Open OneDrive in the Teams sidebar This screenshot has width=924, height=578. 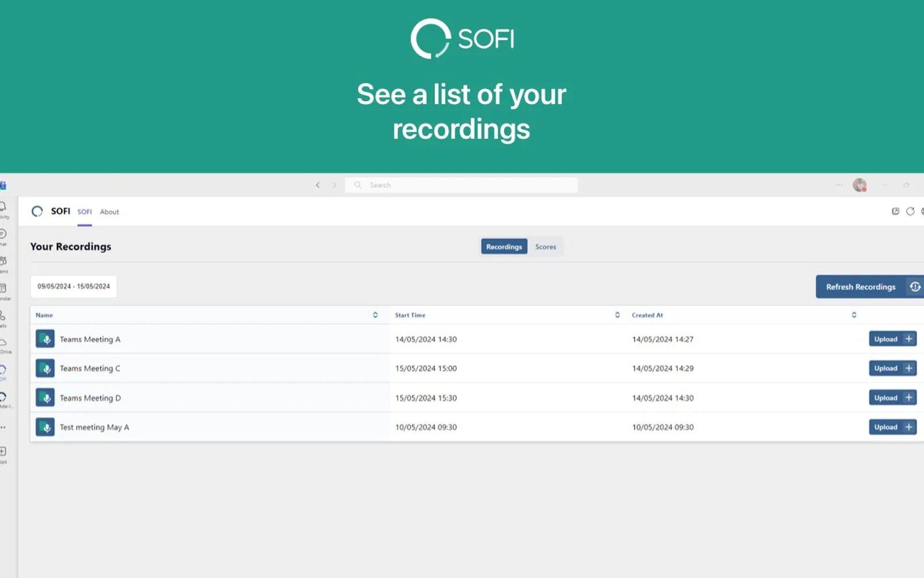(4, 346)
